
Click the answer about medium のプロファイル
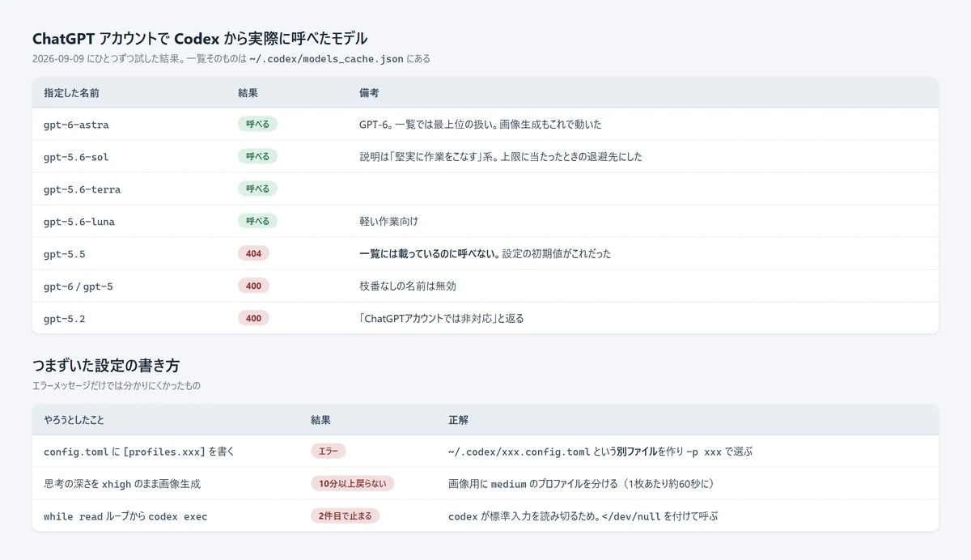[581, 484]
